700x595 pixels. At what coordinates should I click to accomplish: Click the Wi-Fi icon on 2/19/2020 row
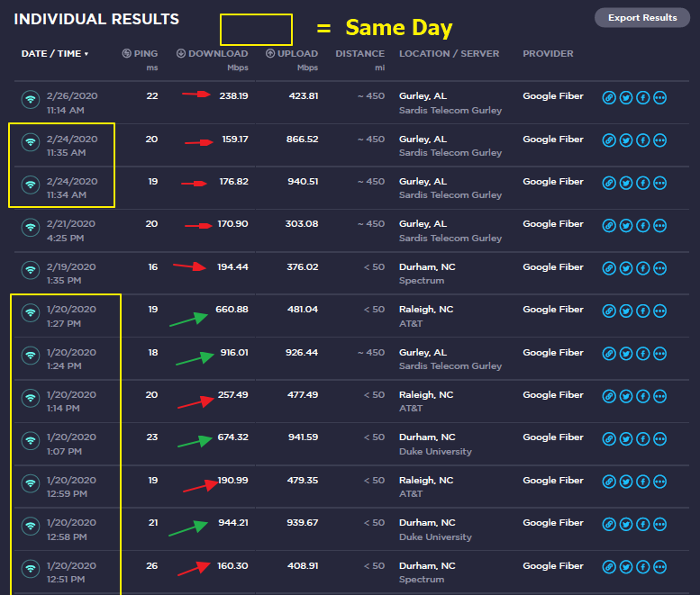click(x=31, y=270)
